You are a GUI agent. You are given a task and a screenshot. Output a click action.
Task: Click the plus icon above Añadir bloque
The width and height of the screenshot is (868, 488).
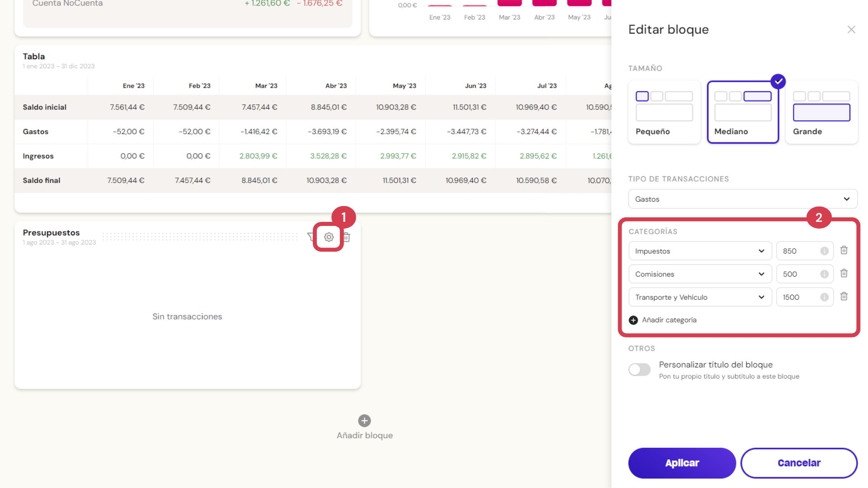(x=364, y=421)
